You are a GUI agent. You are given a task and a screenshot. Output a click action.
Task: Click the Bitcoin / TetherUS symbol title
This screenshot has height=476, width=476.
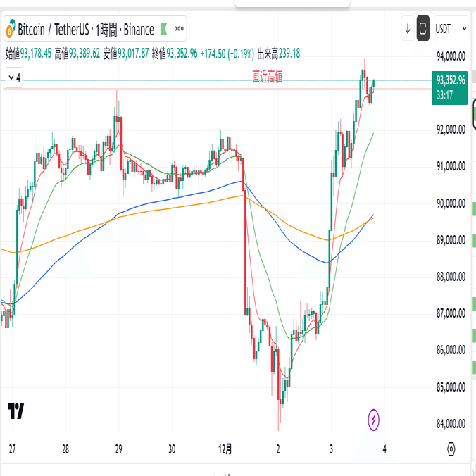coord(49,30)
